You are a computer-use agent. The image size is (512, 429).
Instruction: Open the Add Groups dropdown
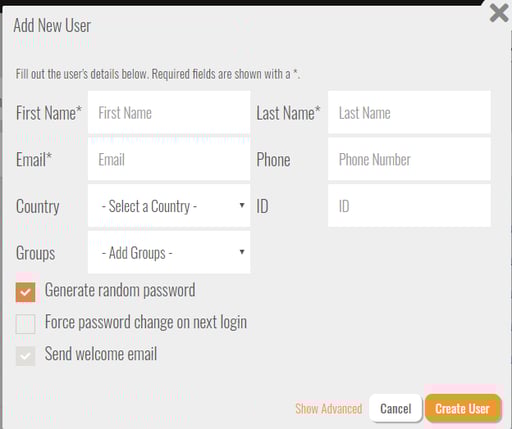169,252
